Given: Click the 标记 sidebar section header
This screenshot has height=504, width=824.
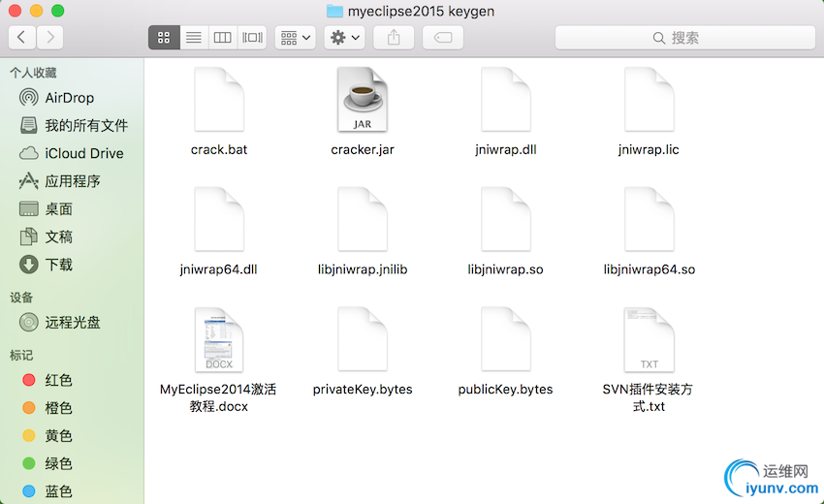Looking at the screenshot, I should pyautogui.click(x=21, y=356).
